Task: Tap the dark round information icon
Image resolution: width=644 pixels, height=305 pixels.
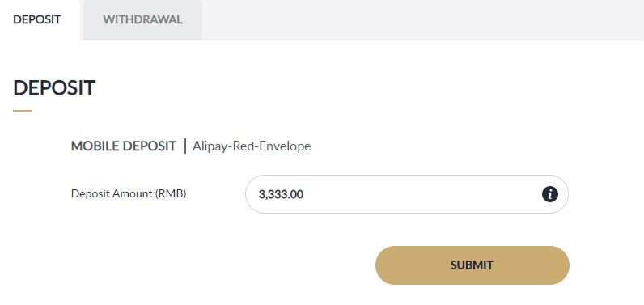Action: tap(549, 193)
